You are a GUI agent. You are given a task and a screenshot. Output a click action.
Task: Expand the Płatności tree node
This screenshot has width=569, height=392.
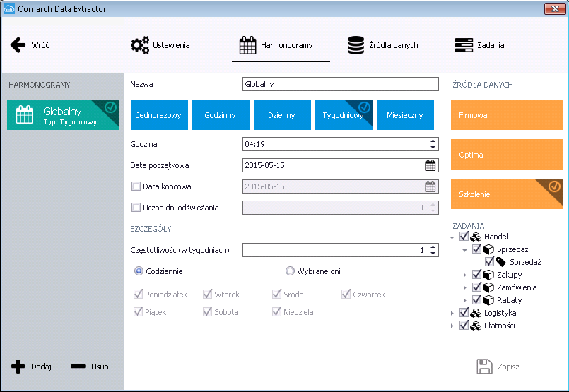(x=452, y=326)
